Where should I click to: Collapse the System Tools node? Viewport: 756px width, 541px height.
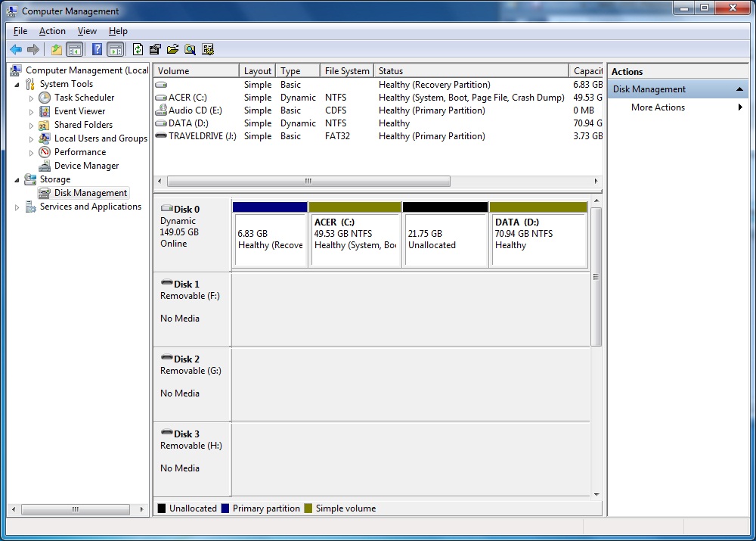point(17,83)
